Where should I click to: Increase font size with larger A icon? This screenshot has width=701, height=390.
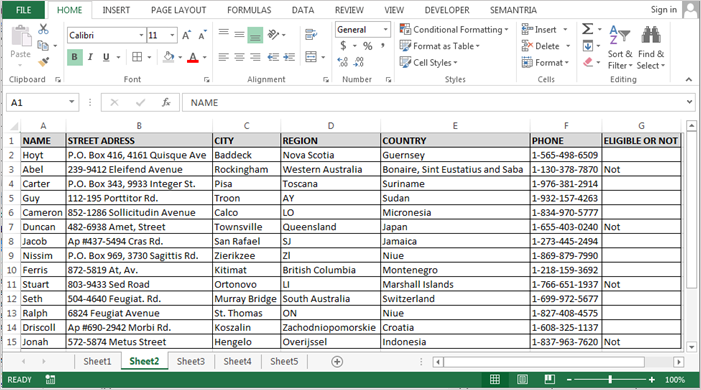point(186,35)
